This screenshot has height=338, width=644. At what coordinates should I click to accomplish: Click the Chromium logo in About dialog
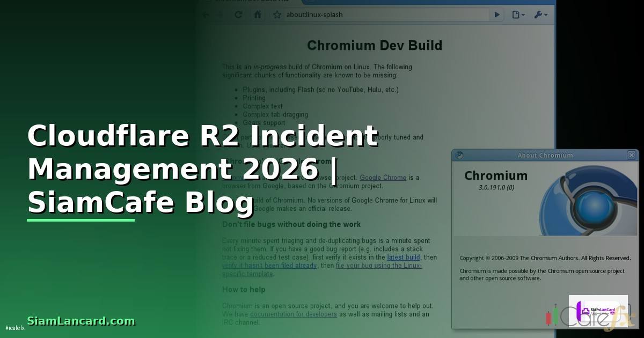(x=588, y=200)
